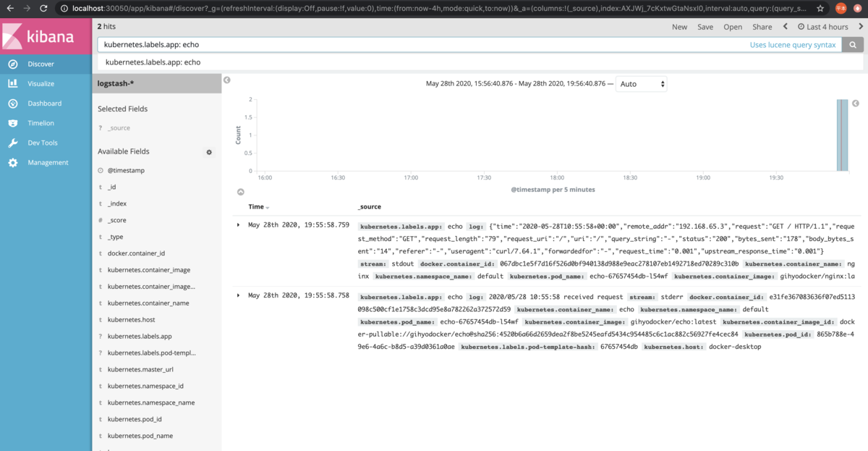Image resolution: width=868 pixels, height=451 pixels.
Task: Open the Visualize bar chart icon
Action: coord(13,83)
